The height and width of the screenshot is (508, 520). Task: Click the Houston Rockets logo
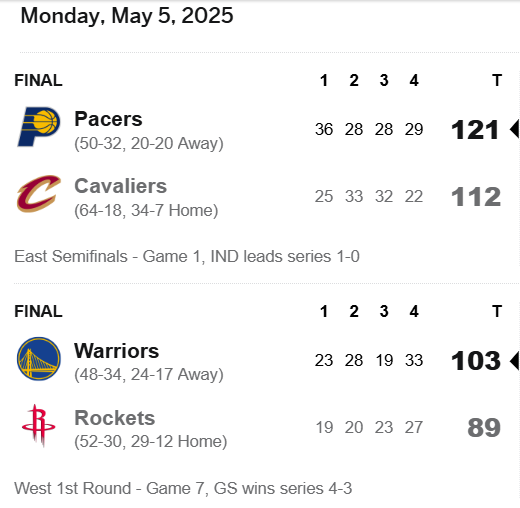[x=39, y=425]
